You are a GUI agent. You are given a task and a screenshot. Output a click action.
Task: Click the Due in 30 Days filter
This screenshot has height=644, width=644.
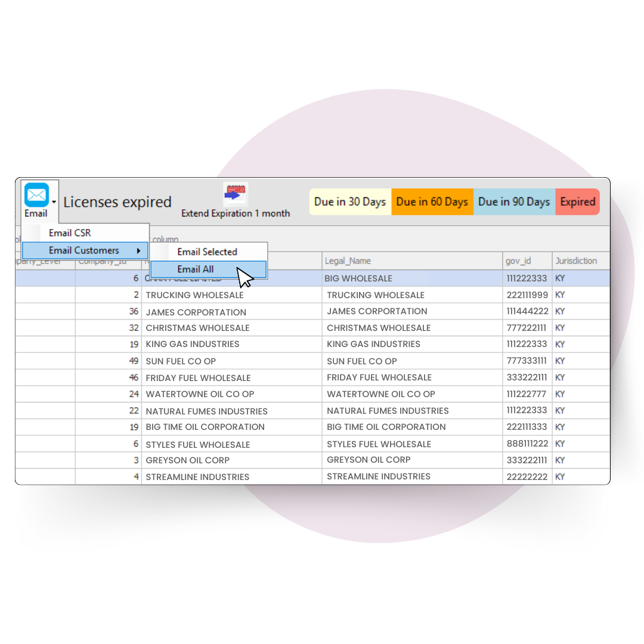click(x=350, y=202)
